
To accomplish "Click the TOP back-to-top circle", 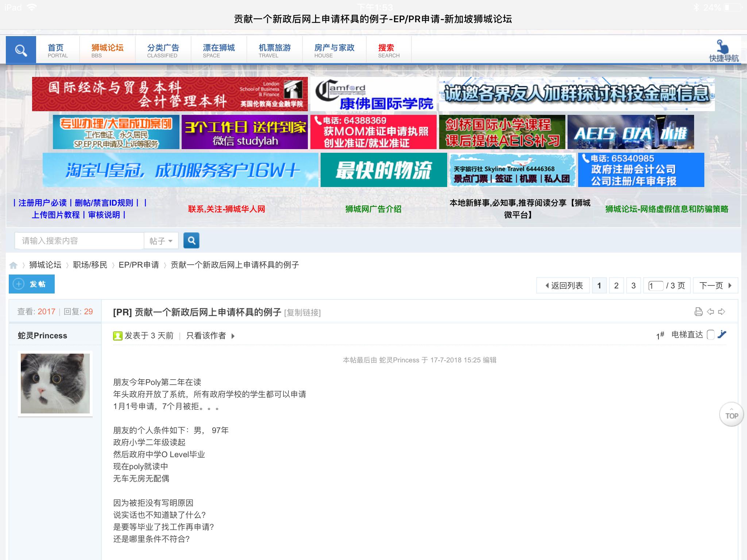I will 731,415.
